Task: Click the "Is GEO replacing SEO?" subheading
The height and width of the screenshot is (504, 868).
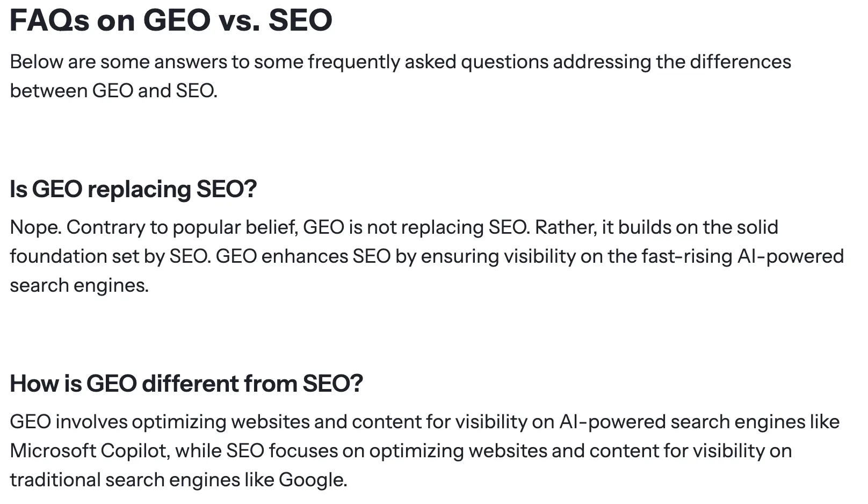Action: 133,189
